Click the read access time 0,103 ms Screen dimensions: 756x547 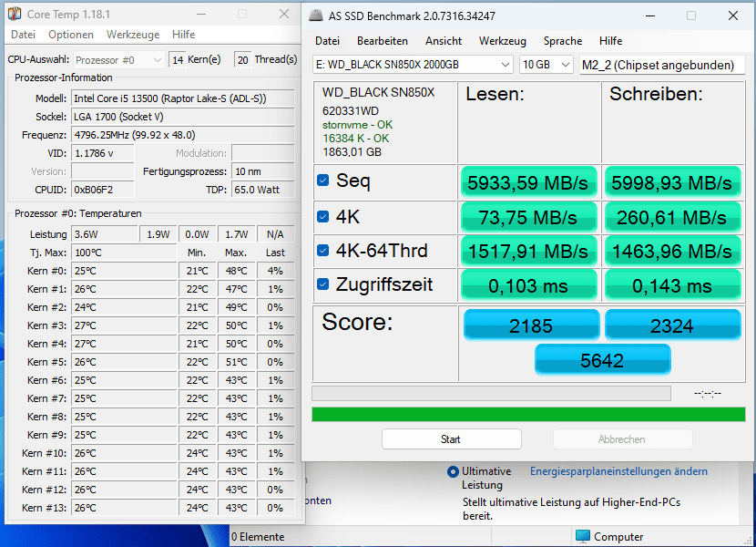528,285
